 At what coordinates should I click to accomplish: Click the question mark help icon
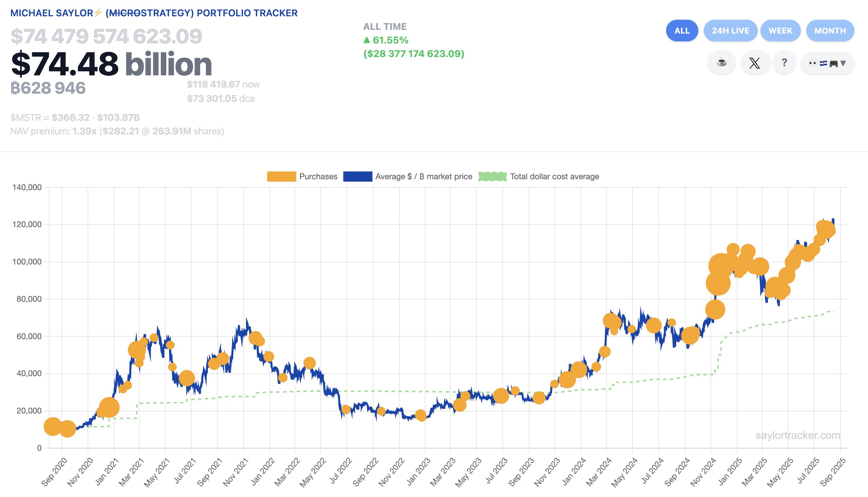784,63
